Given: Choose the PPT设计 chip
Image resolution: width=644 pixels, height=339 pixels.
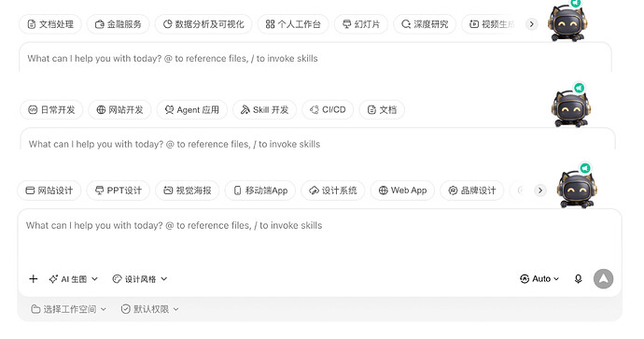Looking at the screenshot, I should pos(119,191).
